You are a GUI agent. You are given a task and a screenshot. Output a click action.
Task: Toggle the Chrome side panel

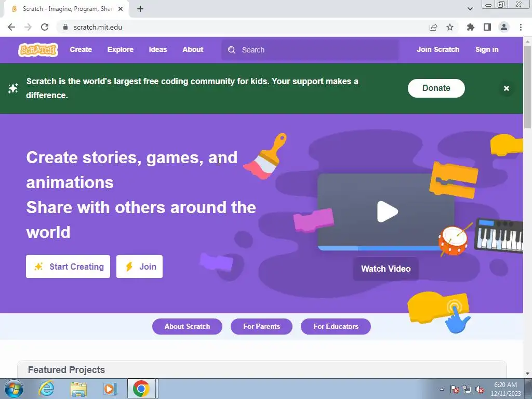487,27
